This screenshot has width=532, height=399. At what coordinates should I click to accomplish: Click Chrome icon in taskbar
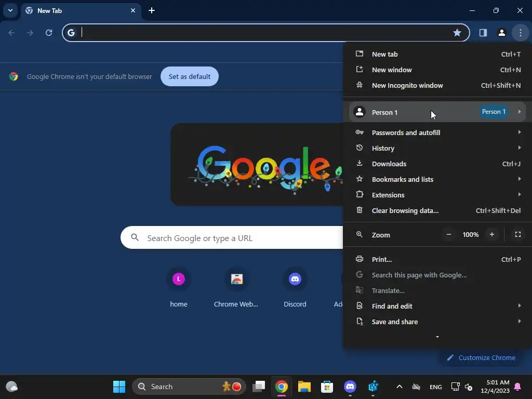281,387
